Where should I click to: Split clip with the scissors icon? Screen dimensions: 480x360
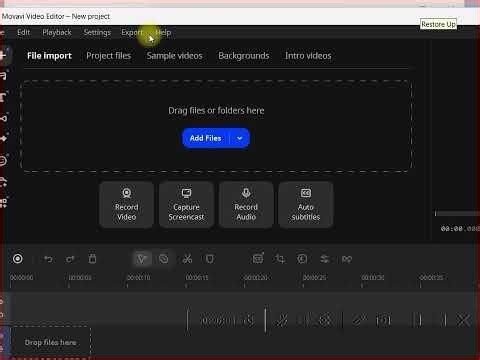tap(187, 259)
